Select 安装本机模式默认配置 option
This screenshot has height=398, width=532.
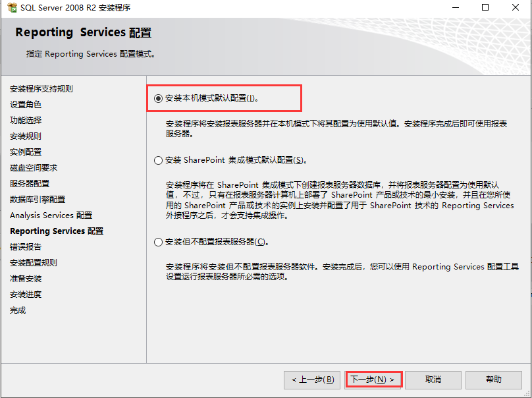coord(159,97)
